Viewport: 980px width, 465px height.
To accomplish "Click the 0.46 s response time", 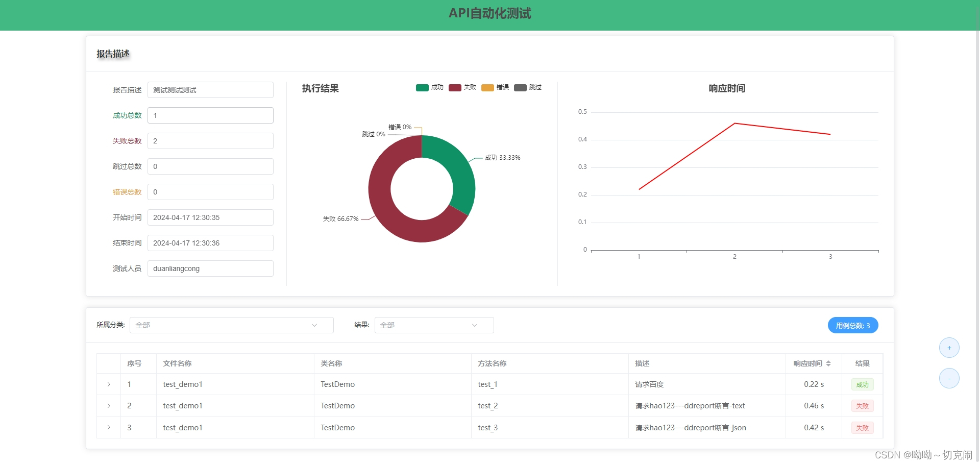I will pos(814,406).
